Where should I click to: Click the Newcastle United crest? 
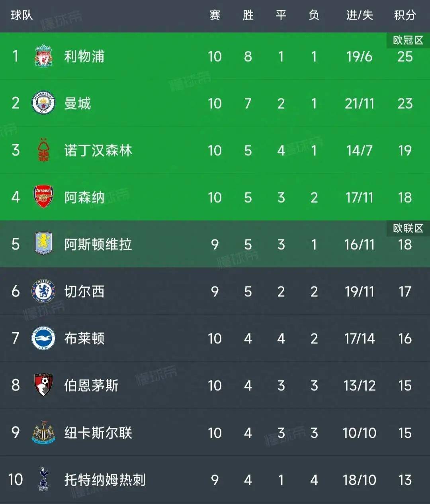[43, 432]
